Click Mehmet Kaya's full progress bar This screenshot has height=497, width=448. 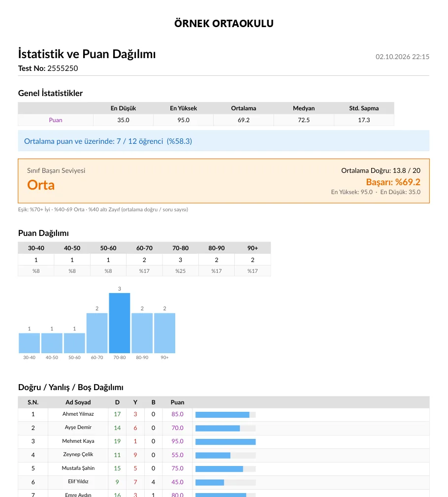225,442
